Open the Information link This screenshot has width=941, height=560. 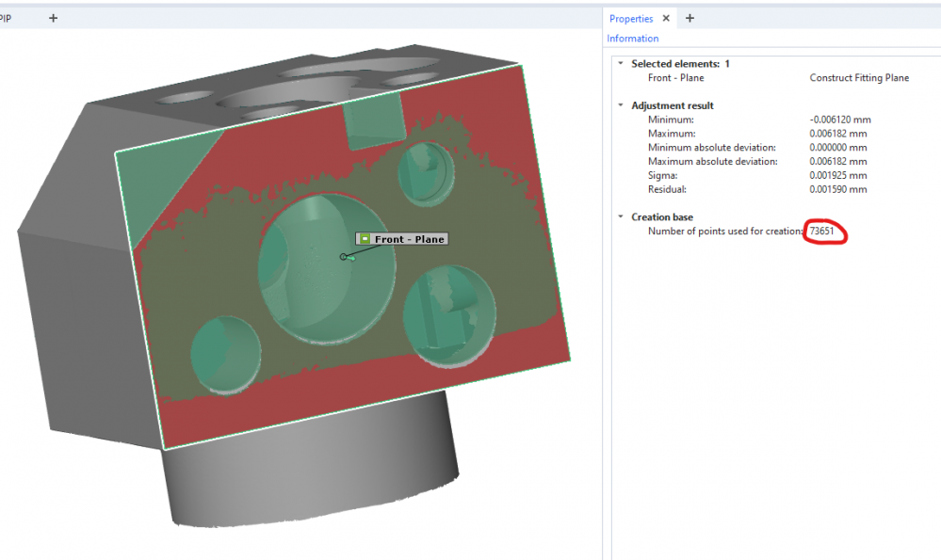coord(632,39)
